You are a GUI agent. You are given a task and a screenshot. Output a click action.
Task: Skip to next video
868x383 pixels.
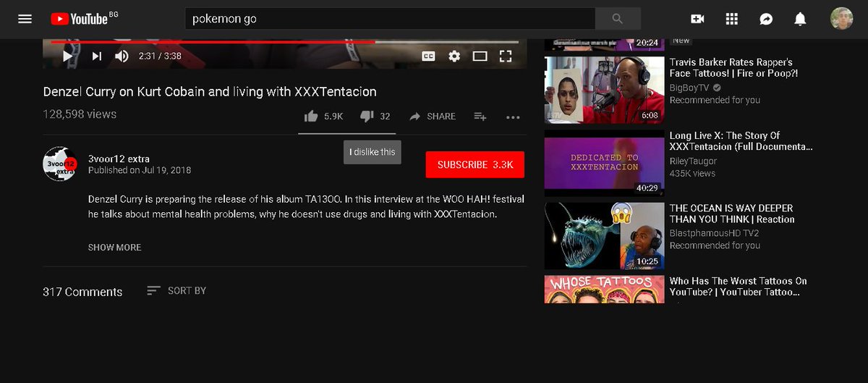[96, 56]
